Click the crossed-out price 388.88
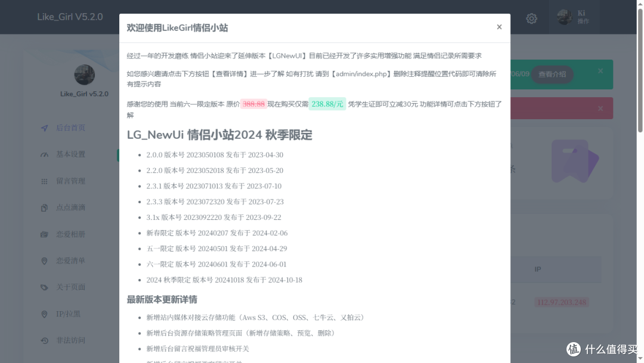644x363 pixels. tap(253, 104)
